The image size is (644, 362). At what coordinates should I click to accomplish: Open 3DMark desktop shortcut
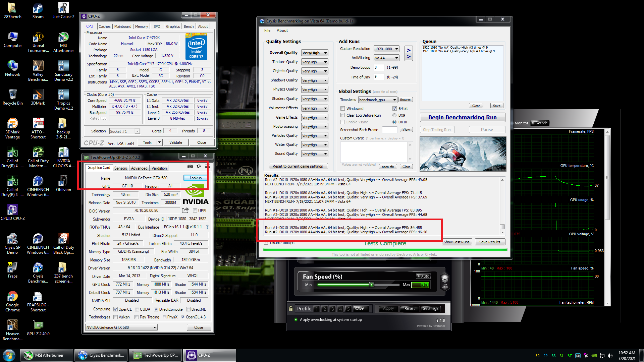pyautogui.click(x=38, y=98)
